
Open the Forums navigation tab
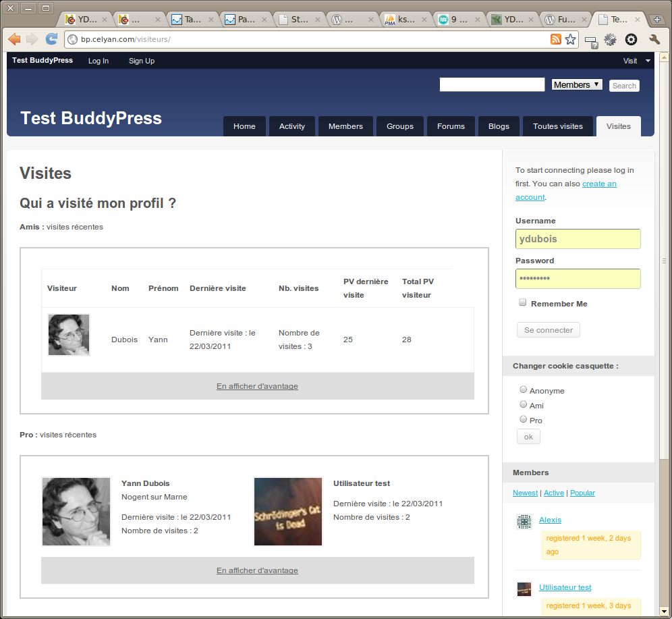[x=451, y=126]
